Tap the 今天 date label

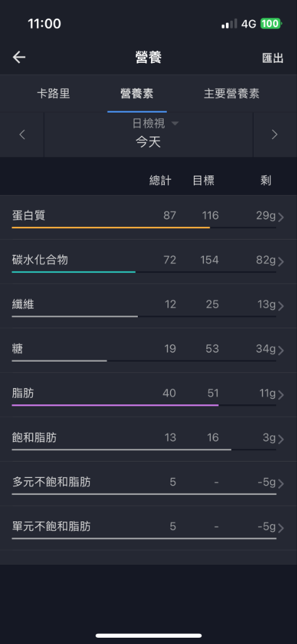[148, 143]
